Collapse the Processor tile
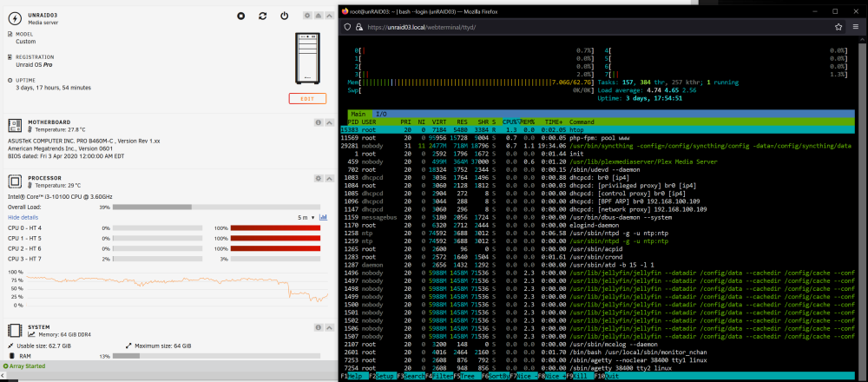868x382 pixels. pyautogui.click(x=329, y=178)
